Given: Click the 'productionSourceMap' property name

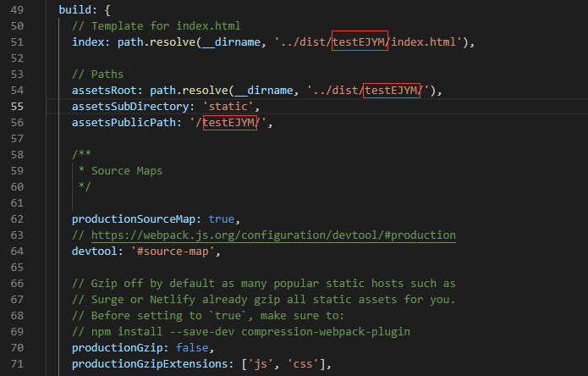Looking at the screenshot, I should (134, 219).
